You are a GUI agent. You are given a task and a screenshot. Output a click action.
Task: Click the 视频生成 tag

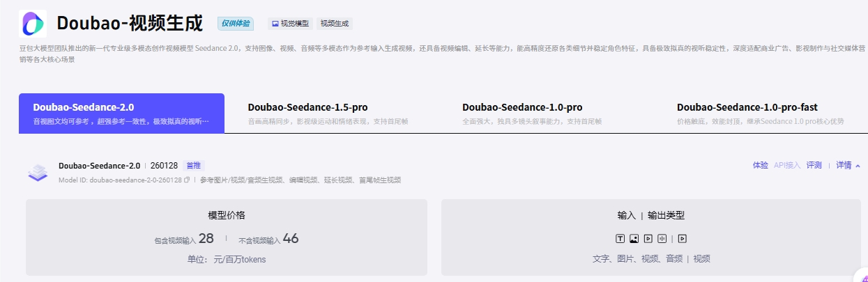click(335, 24)
